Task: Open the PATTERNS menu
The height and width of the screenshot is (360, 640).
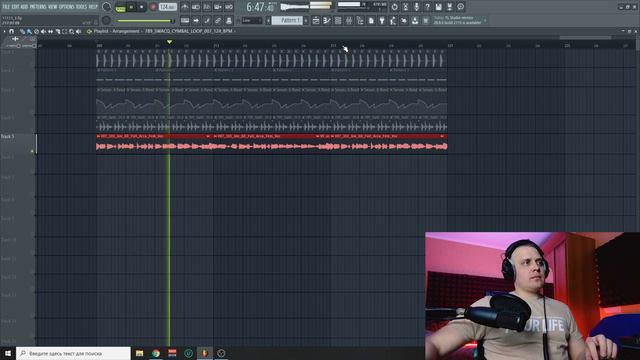Action: pyautogui.click(x=38, y=7)
